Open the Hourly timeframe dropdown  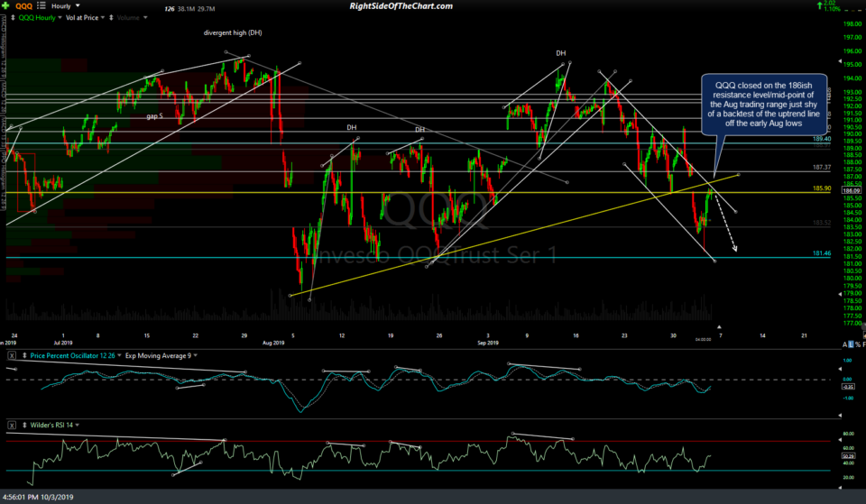click(x=66, y=6)
